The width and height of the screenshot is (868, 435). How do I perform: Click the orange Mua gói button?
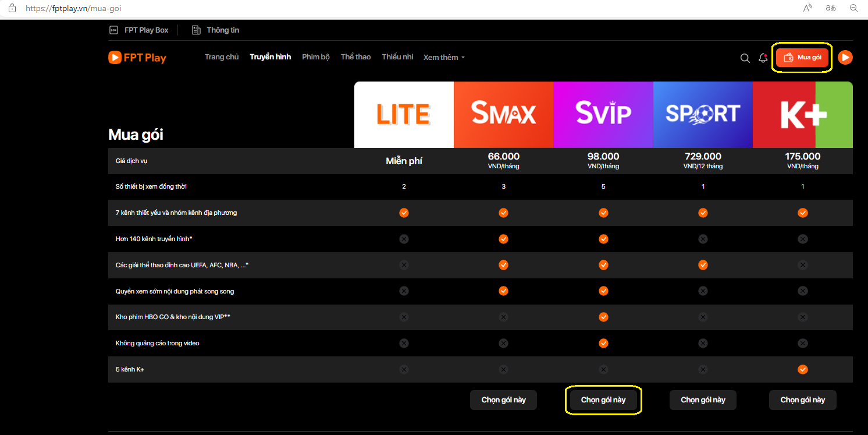(802, 57)
